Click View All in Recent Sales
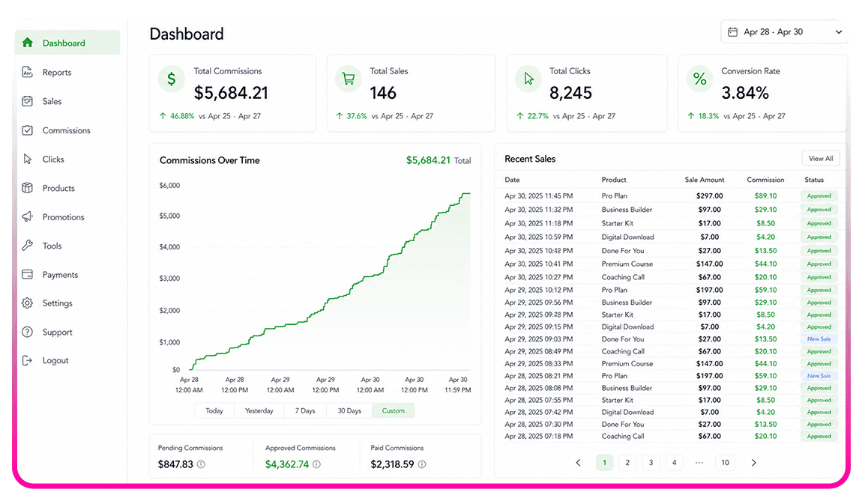The height and width of the screenshot is (504, 865). [x=821, y=158]
